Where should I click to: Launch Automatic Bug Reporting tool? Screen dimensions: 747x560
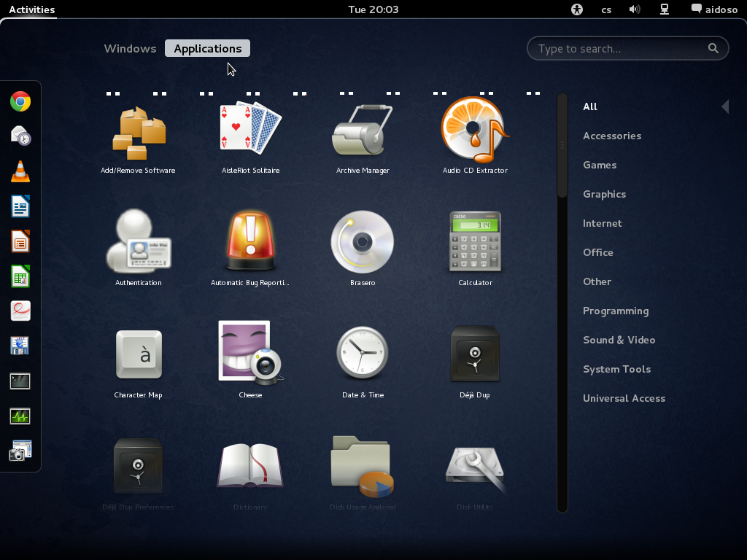[x=251, y=249]
